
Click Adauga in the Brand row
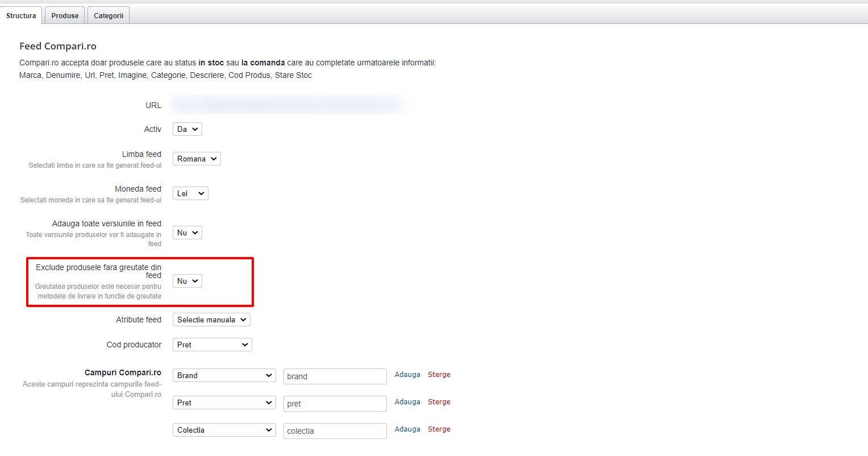[x=407, y=375]
